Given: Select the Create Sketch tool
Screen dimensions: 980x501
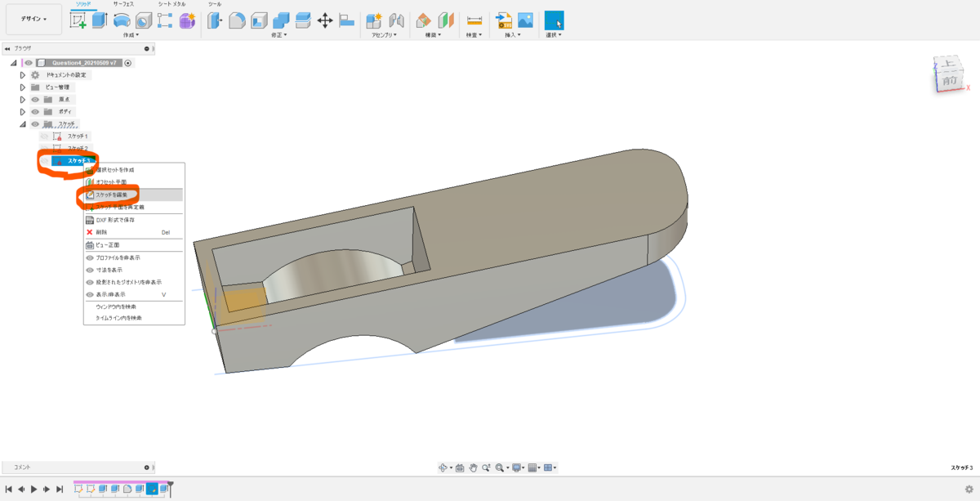Looking at the screenshot, I should coord(78,20).
